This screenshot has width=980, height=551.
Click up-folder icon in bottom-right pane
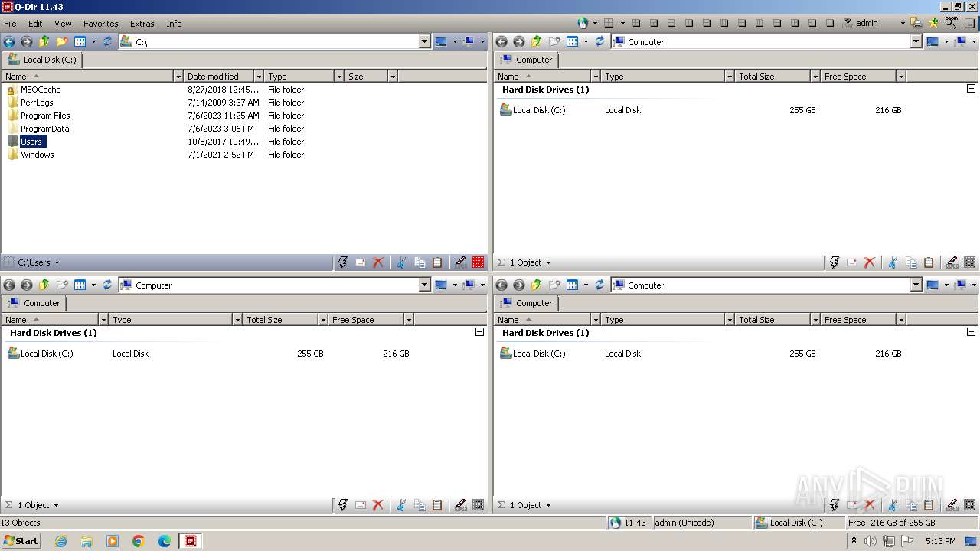click(x=536, y=285)
